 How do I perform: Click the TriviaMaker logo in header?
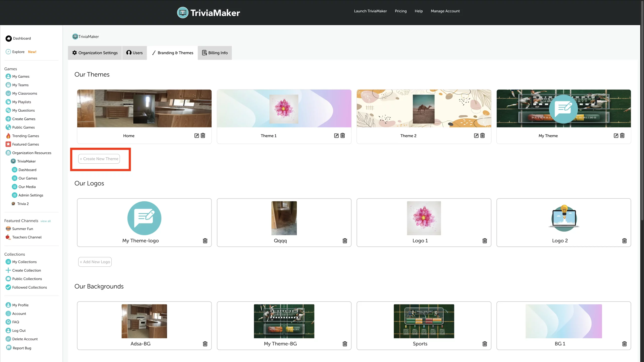(x=209, y=13)
